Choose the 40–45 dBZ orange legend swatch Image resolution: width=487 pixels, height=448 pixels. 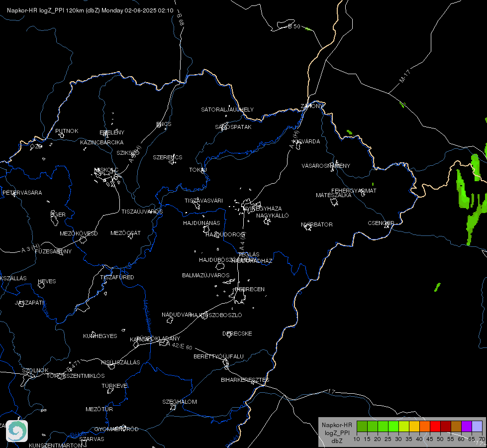(x=425, y=426)
